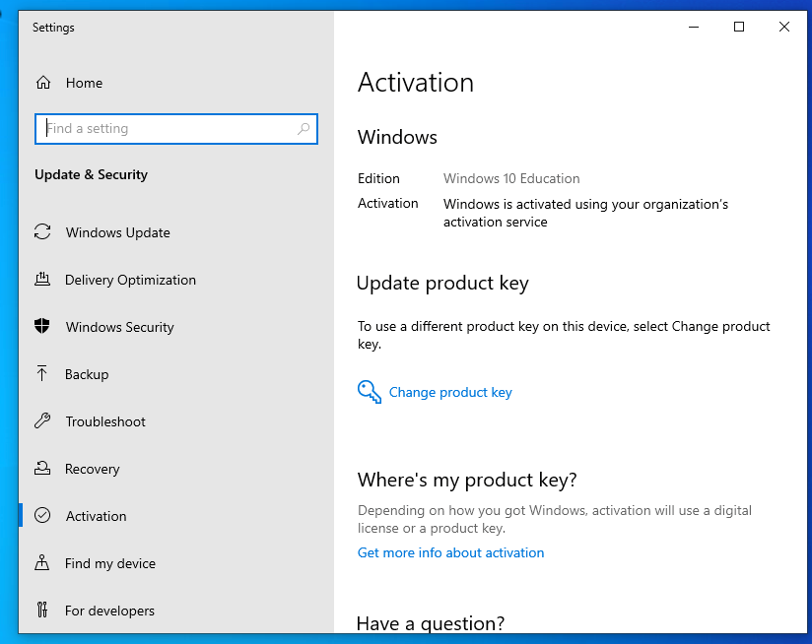The width and height of the screenshot is (812, 644).
Task: Click the Delivery Optimization icon
Action: click(42, 280)
